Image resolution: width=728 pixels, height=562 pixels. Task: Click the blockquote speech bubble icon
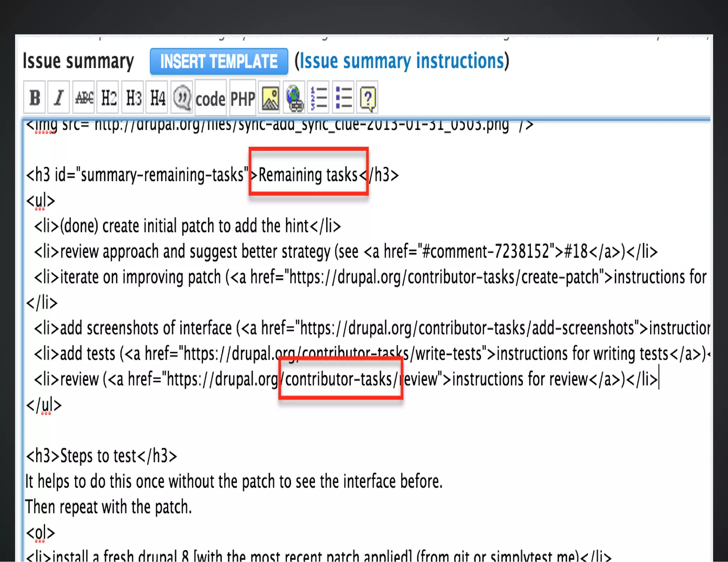[x=182, y=98]
